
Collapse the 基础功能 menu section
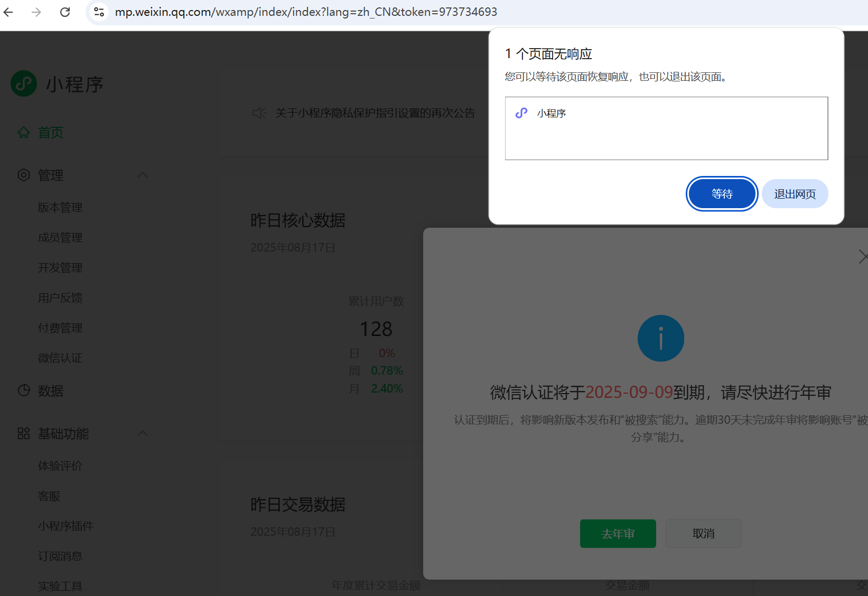pyautogui.click(x=143, y=434)
